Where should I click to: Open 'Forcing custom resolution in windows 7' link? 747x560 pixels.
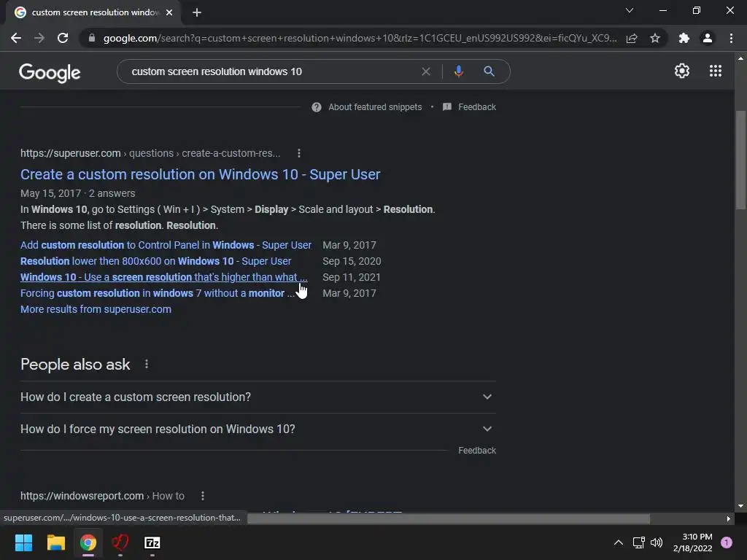(x=158, y=293)
